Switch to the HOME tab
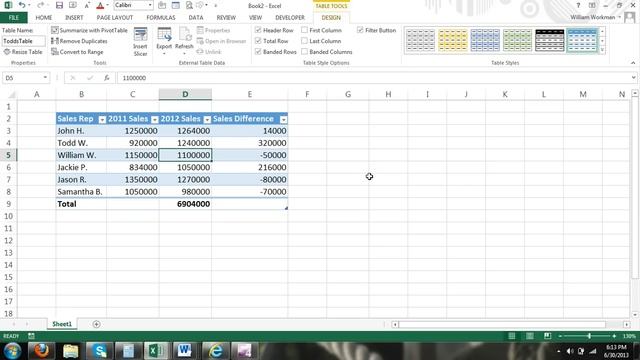Viewport: 640px width, 360px height. (44, 18)
